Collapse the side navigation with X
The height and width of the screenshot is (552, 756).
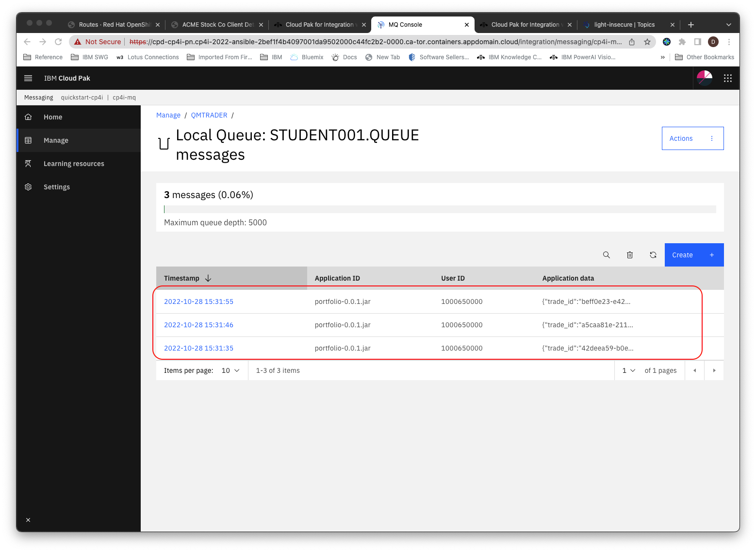tap(28, 520)
